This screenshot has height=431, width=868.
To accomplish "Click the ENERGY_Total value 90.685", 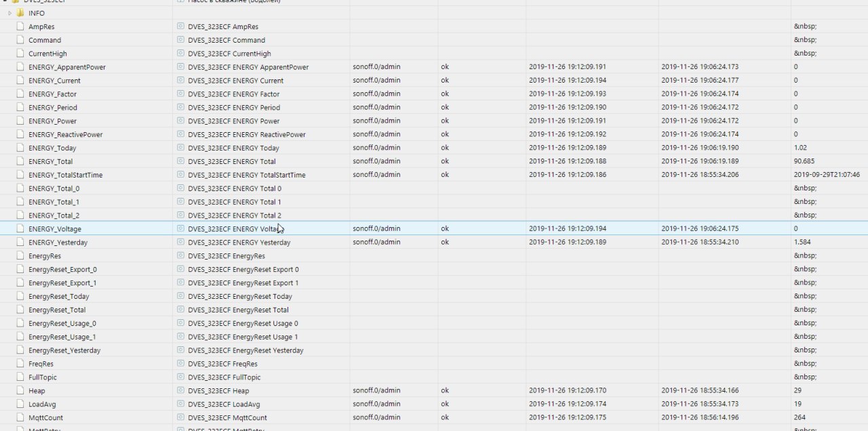I will coord(804,161).
